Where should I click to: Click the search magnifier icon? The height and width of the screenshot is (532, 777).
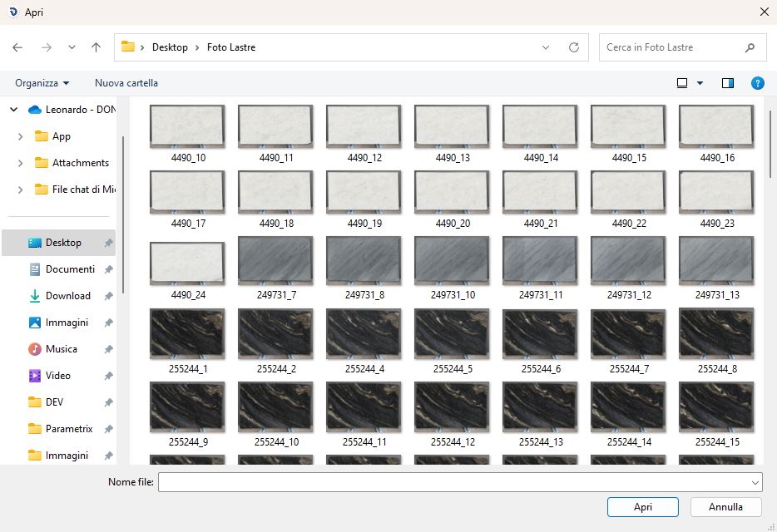750,47
